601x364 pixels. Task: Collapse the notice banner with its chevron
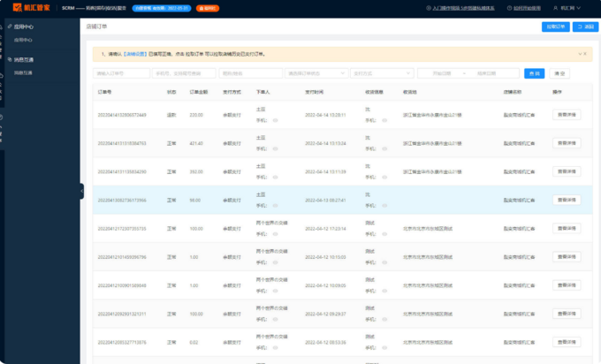coord(582,53)
